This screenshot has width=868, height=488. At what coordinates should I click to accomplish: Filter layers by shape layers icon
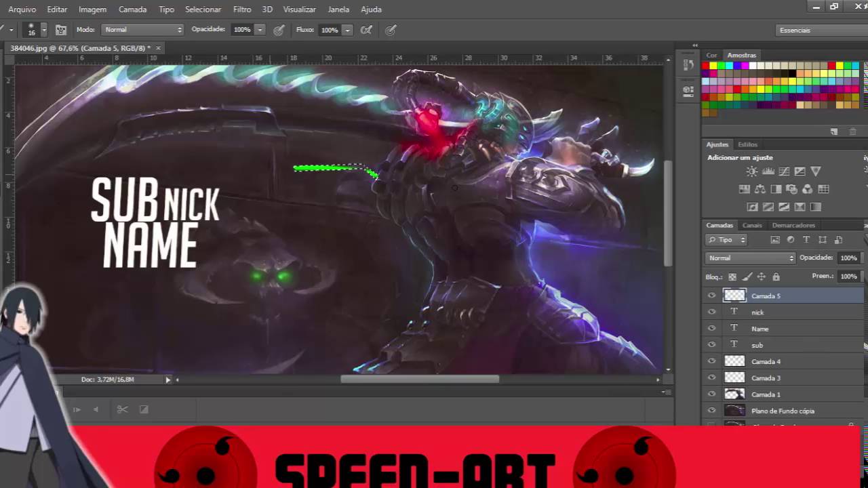tap(823, 240)
